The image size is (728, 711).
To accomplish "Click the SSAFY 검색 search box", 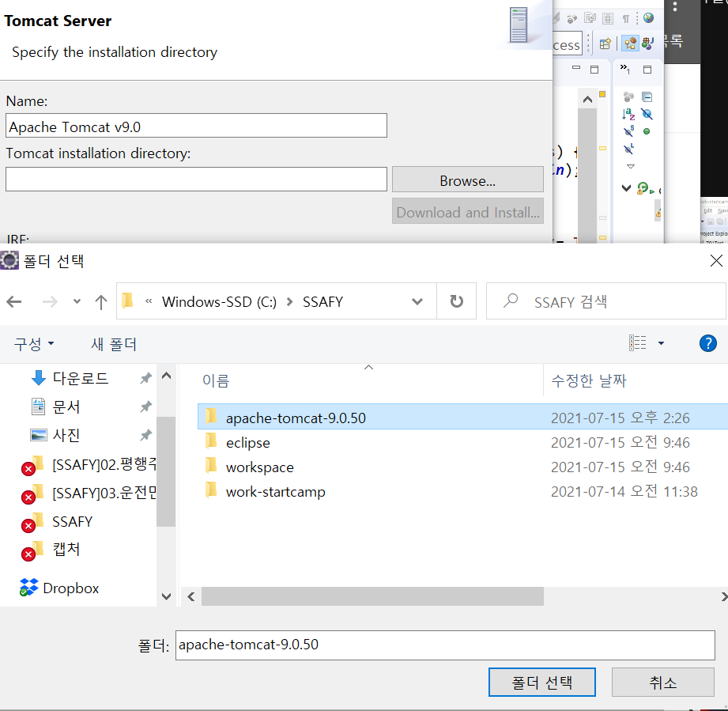I will (x=606, y=301).
